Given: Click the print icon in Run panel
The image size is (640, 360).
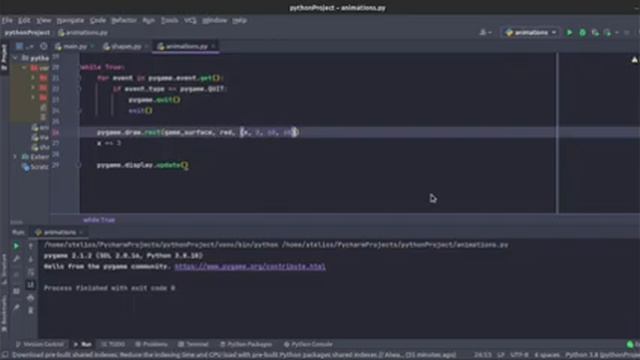Looking at the screenshot, I should [x=31, y=298].
